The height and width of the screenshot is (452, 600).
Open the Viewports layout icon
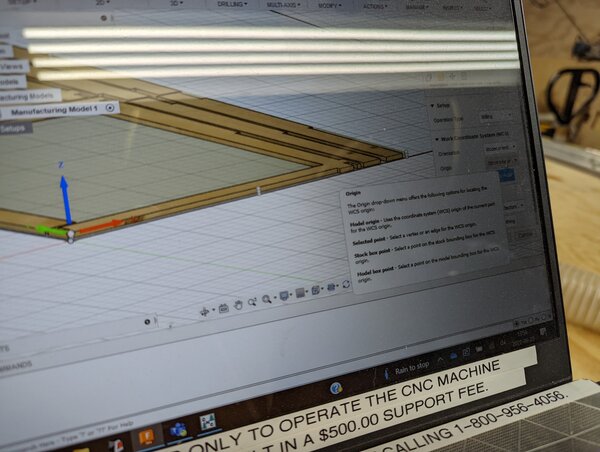click(x=315, y=290)
